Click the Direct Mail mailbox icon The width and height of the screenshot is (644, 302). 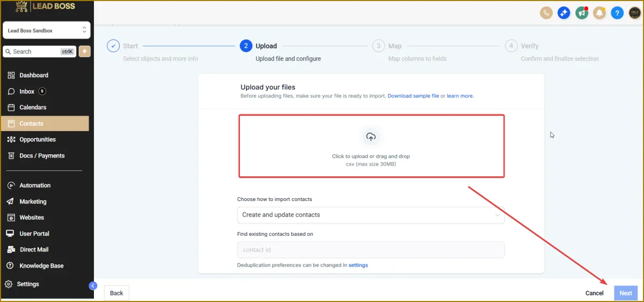[10, 249]
